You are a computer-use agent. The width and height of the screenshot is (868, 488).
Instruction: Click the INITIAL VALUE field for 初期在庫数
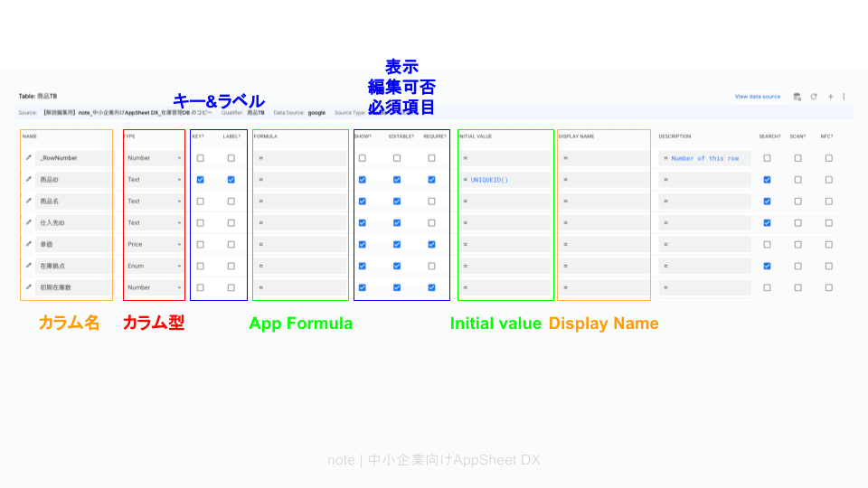(505, 287)
